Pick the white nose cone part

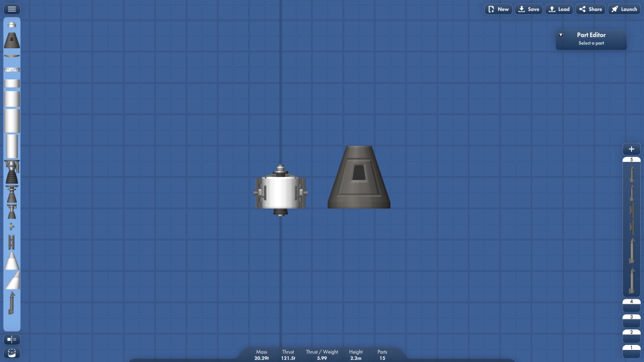pyautogui.click(x=12, y=261)
